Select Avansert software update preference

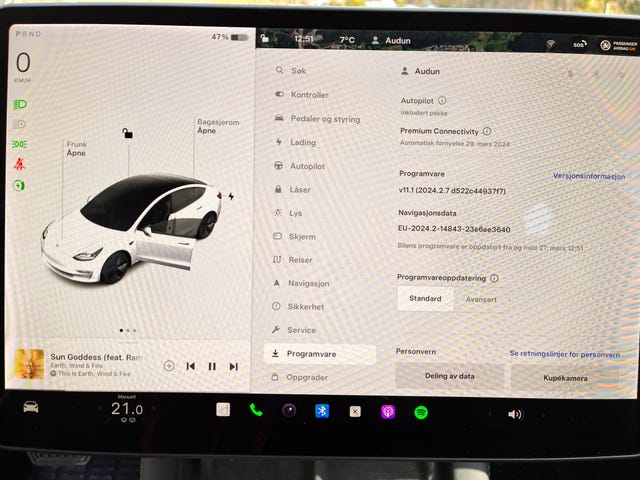(x=481, y=300)
